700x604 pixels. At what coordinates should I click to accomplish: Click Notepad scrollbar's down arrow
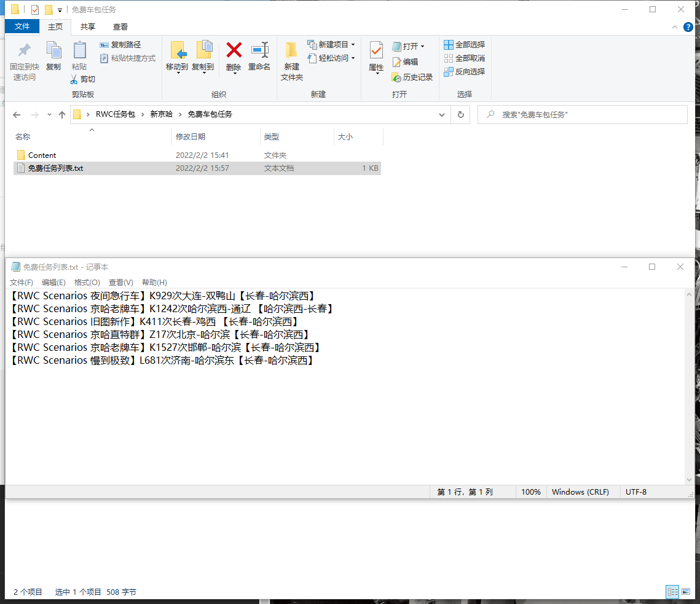click(x=689, y=479)
